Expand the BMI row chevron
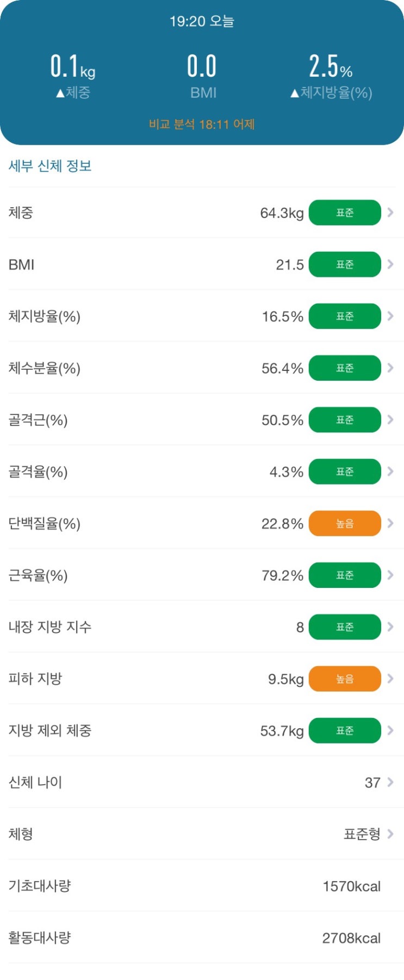This screenshot has width=404, height=980. tap(390, 264)
